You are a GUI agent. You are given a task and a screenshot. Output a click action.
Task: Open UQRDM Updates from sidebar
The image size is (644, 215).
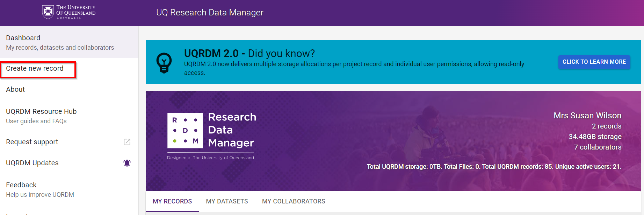point(32,163)
